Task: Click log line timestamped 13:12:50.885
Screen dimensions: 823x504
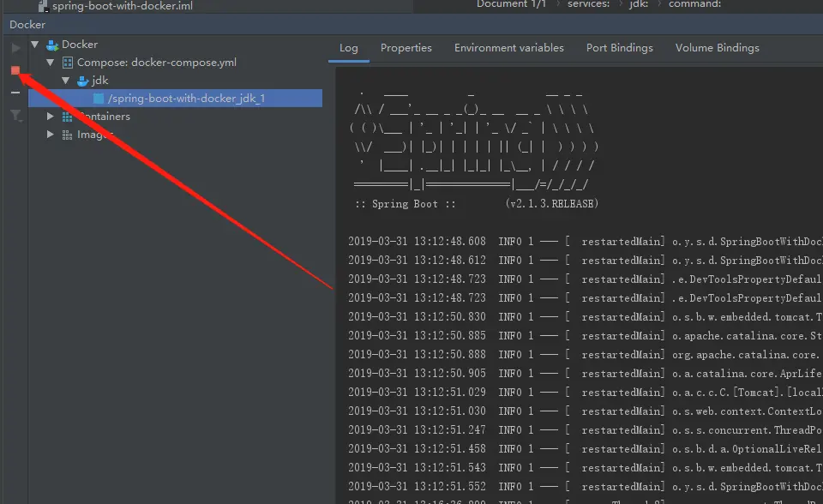Action: pos(586,336)
